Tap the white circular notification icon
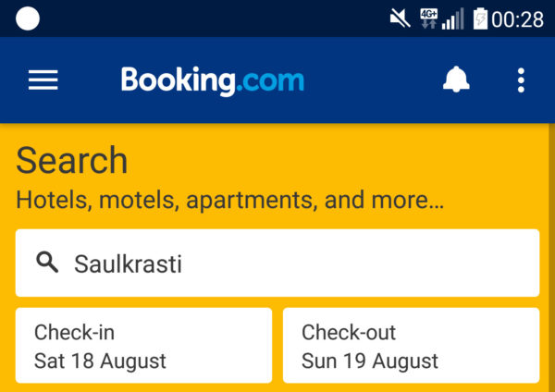Viewport: 555px width, 392px height. (x=28, y=18)
